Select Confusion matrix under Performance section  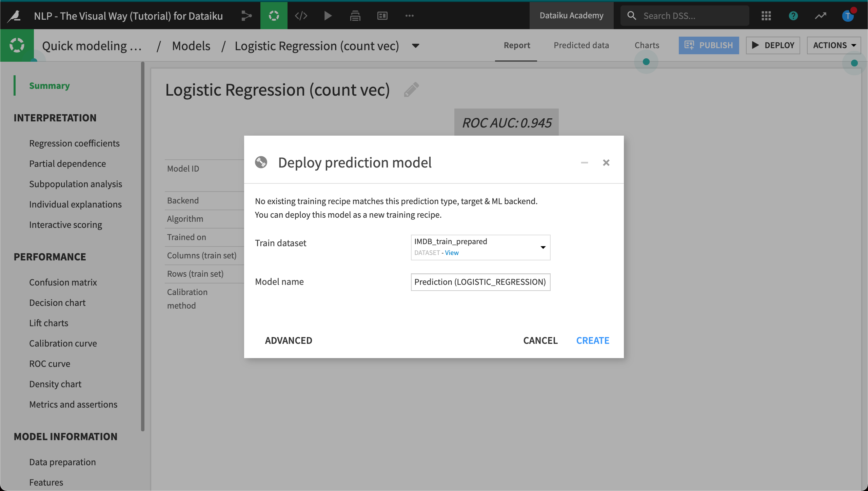coord(63,282)
